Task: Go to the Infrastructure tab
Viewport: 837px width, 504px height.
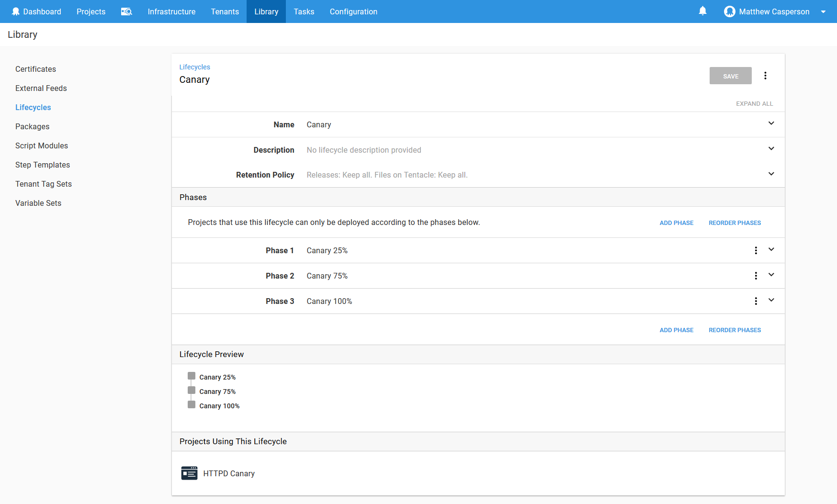Action: 171,11
